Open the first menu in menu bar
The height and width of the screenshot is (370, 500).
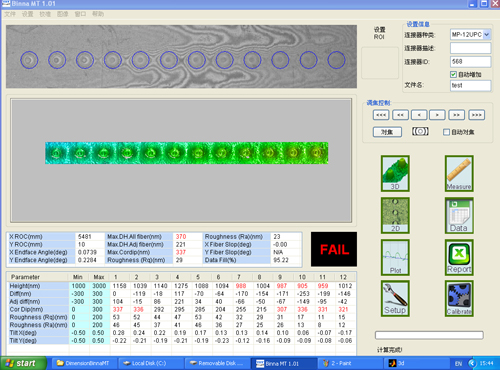coord(10,14)
